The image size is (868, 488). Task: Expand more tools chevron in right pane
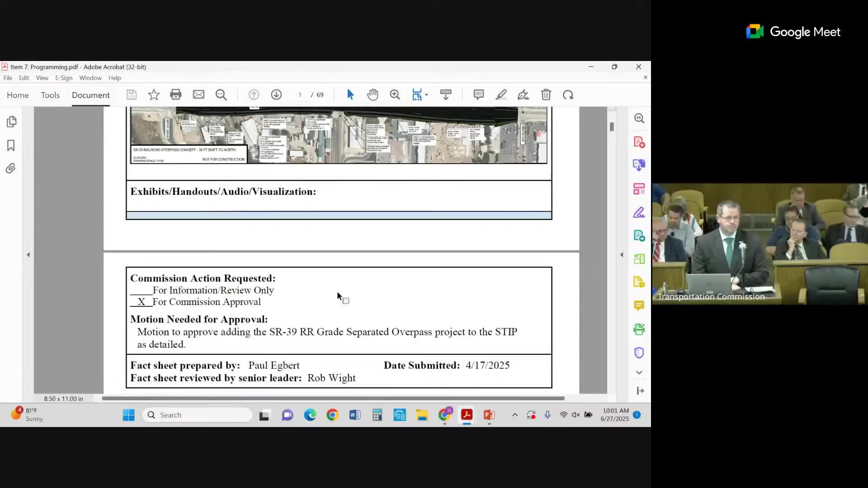pos(639,372)
